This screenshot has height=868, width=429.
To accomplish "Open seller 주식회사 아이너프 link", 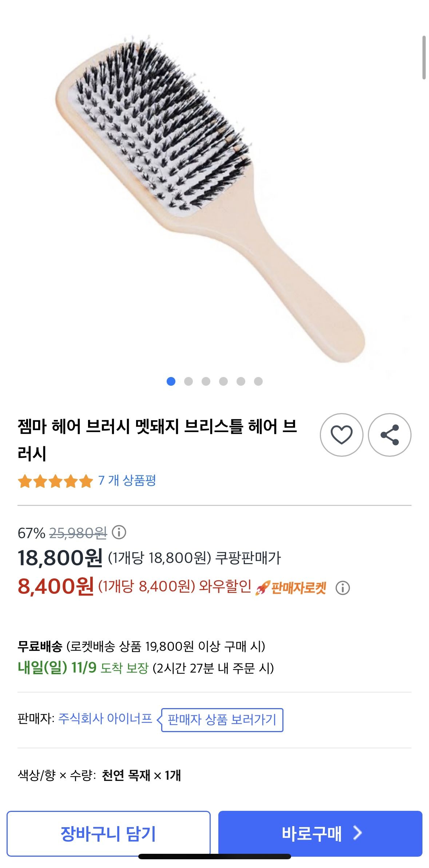I will pyautogui.click(x=105, y=718).
